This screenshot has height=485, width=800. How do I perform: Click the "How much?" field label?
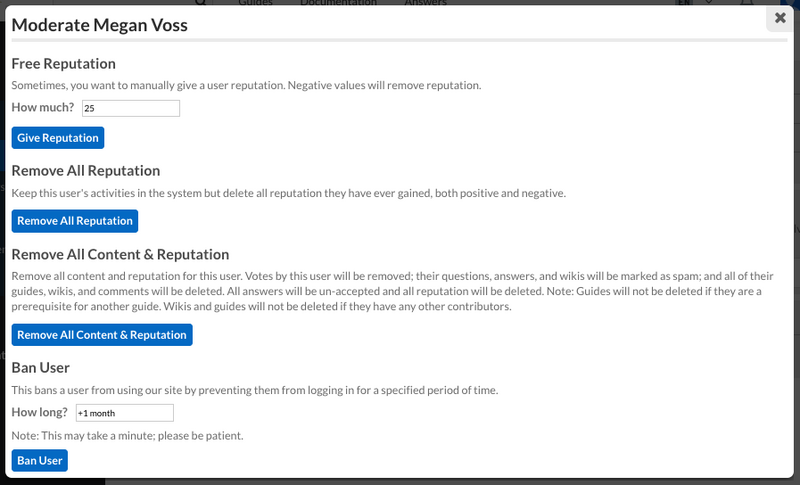point(43,108)
